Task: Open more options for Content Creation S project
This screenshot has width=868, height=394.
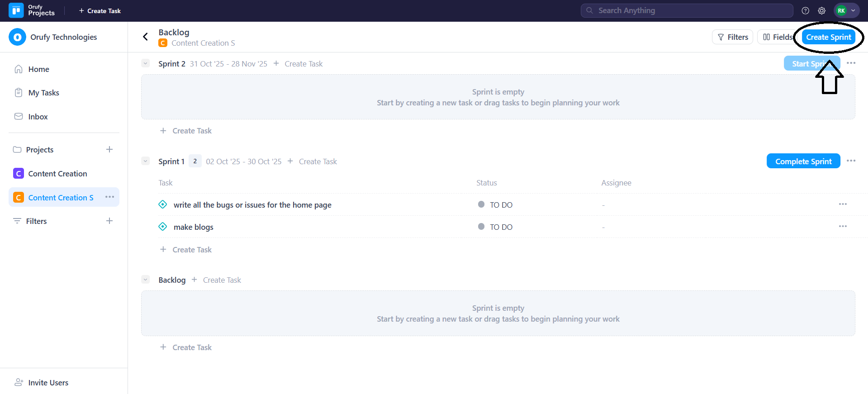Action: tap(109, 197)
